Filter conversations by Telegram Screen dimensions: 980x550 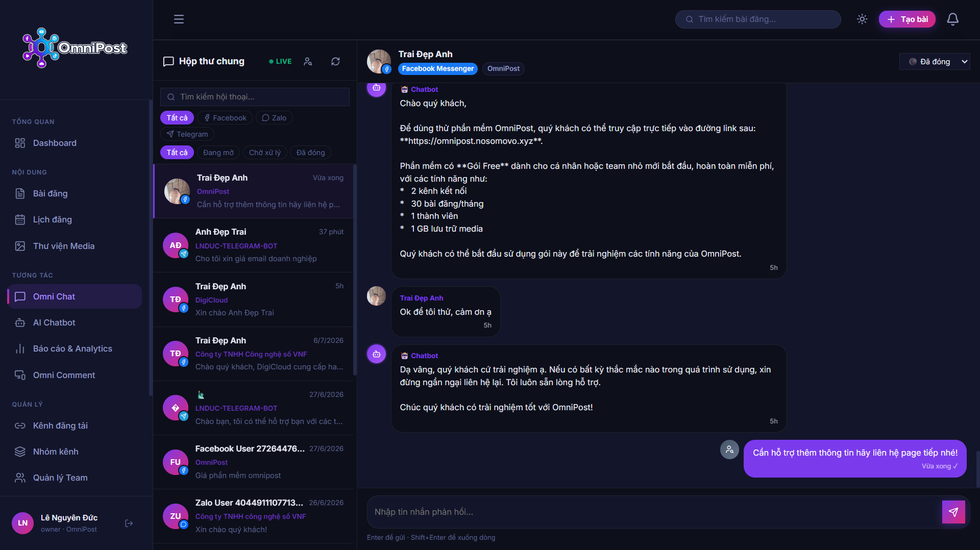[187, 134]
